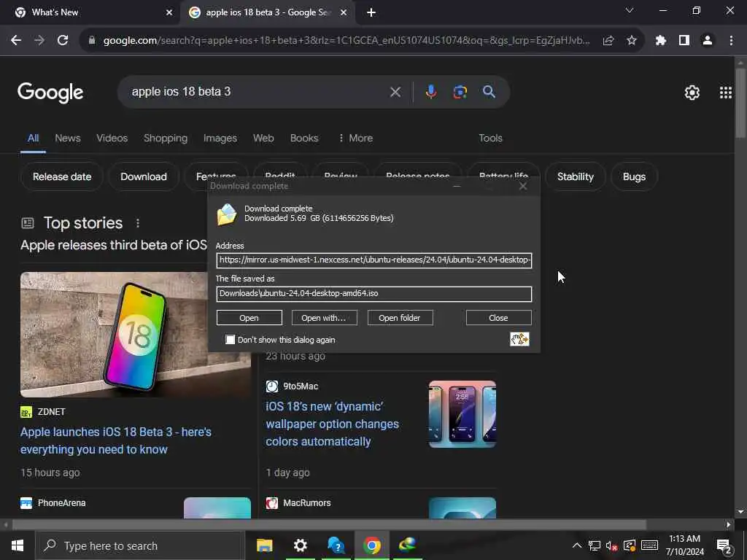Open the taskbar clock and date
The height and width of the screenshot is (560, 747).
[x=684, y=545]
